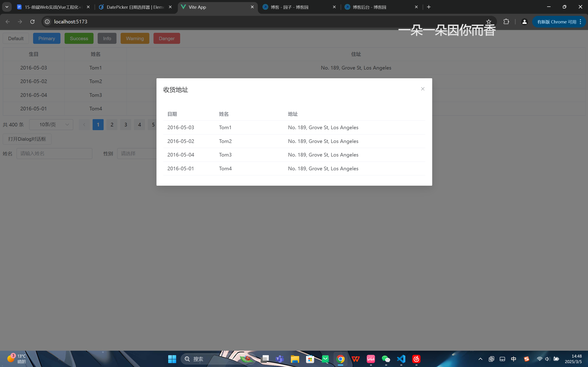Open NetEase Cloud Music taskbar icon

pos(416,359)
